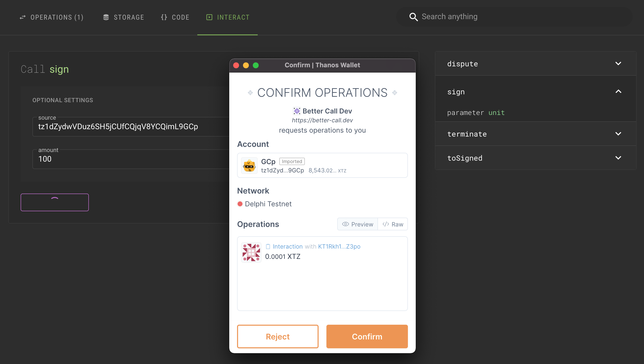644x364 pixels.
Task: Open the Operations (1) tab
Action: [x=52, y=17]
